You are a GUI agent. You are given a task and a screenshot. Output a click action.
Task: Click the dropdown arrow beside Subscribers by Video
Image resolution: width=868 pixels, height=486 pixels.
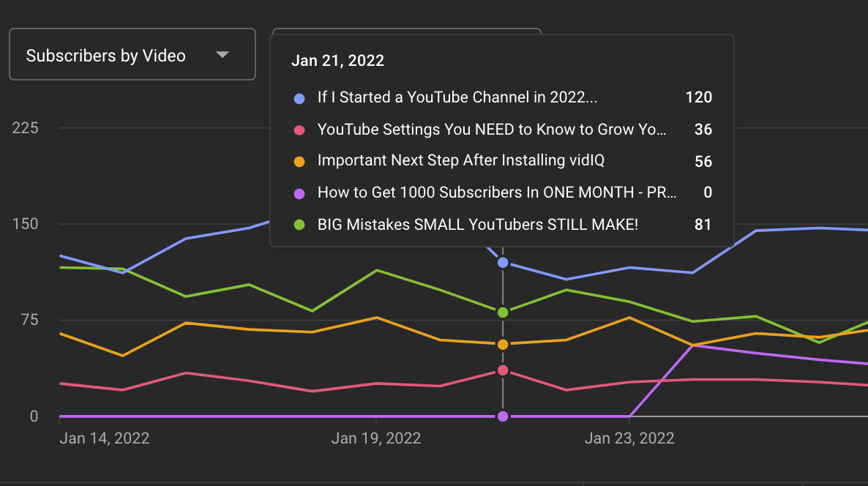[x=222, y=55]
